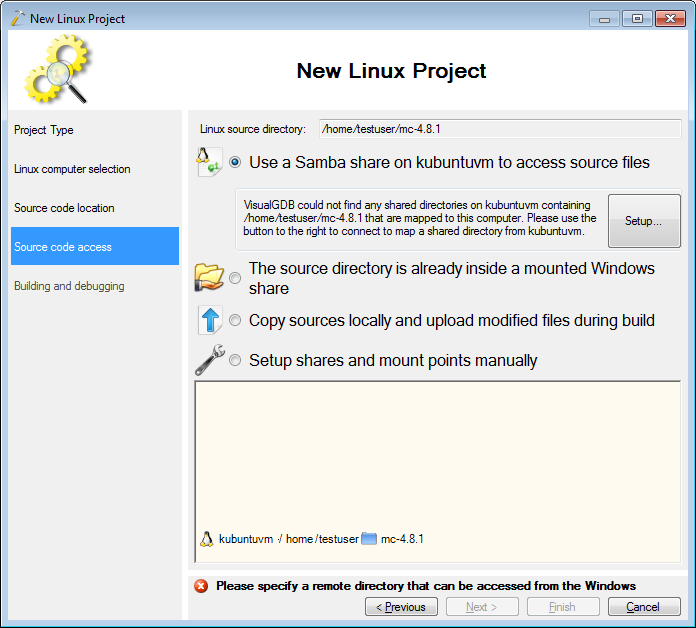Maximize the New Linux Project window
This screenshot has height=628, width=696.
[x=637, y=19]
